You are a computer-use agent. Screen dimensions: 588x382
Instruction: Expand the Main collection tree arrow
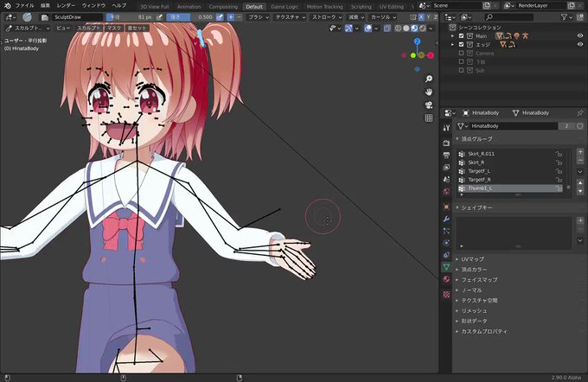[452, 36]
